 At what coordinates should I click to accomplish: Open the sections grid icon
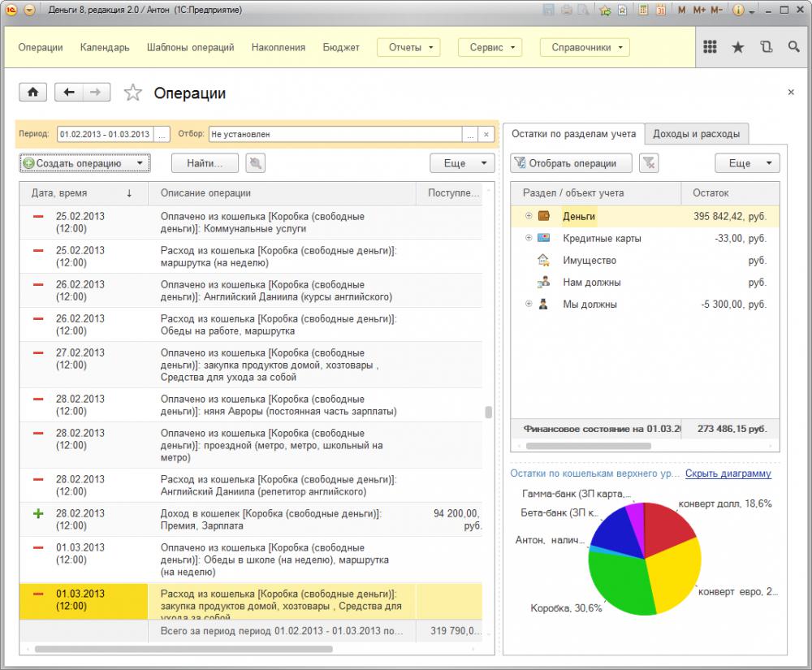pos(710,47)
